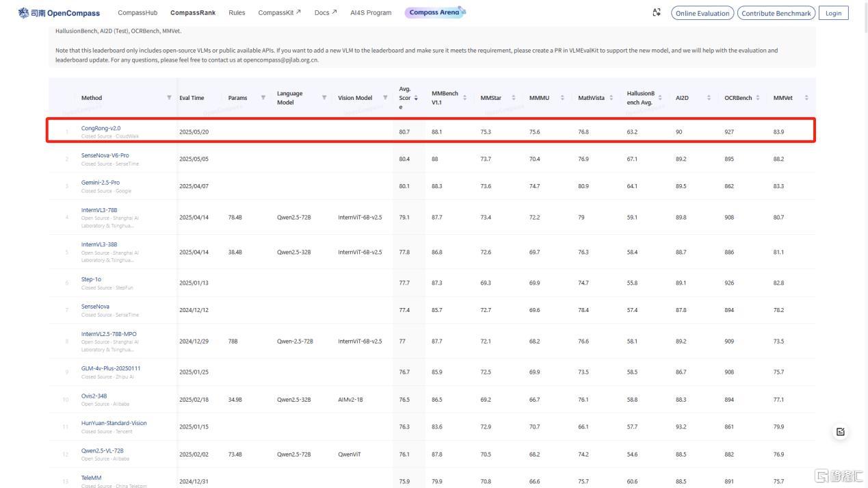Open the InternVL3-38B model link

[x=99, y=244]
